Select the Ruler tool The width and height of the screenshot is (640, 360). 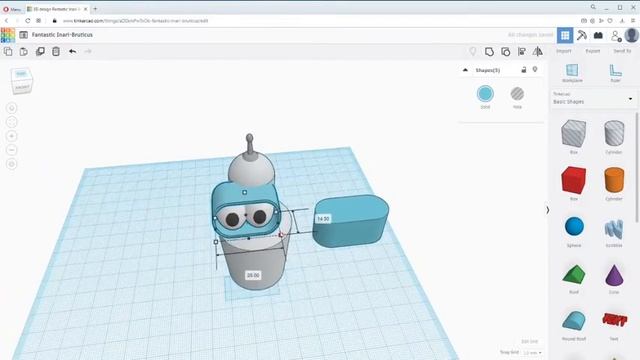coord(616,73)
